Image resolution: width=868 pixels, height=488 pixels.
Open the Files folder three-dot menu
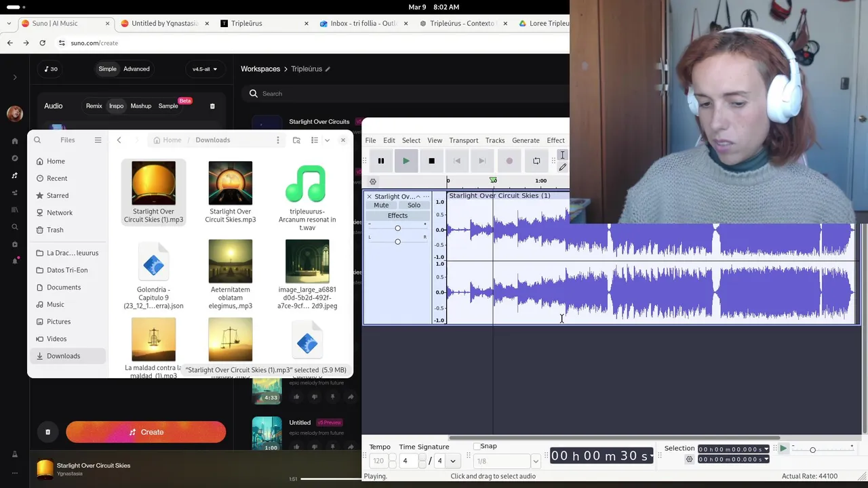pyautogui.click(x=277, y=140)
